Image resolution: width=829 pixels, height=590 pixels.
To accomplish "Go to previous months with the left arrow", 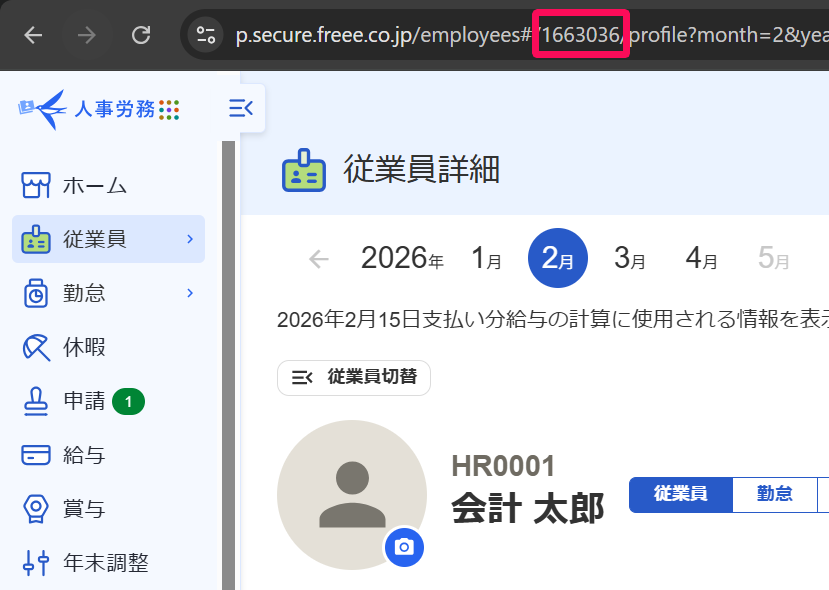I will pyautogui.click(x=319, y=259).
